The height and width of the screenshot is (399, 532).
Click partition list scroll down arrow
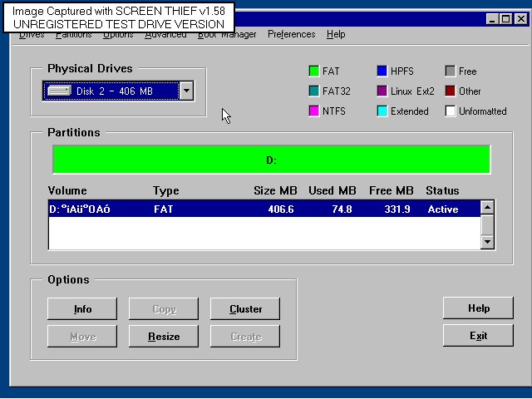pos(487,242)
